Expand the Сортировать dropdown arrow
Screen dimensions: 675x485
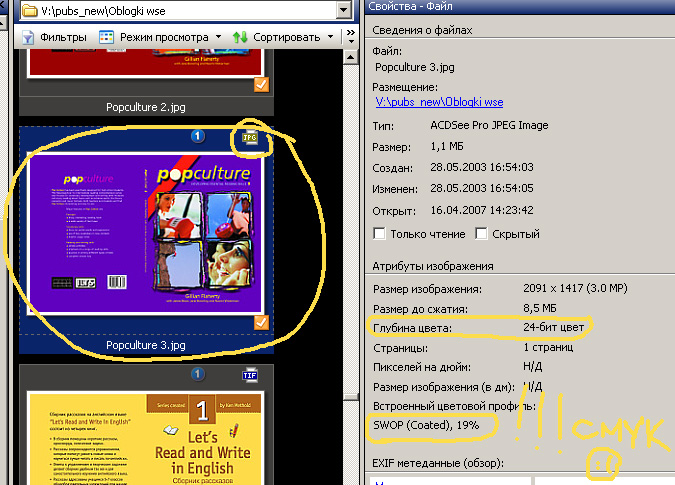[330, 37]
